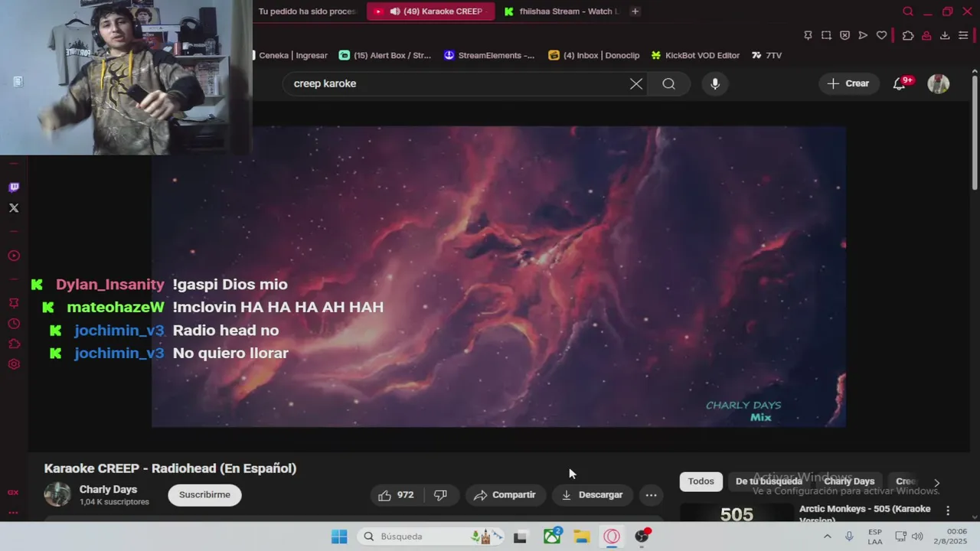Screen dimensions: 980x551
Task: Open the Windows Start menu
Action: [x=339, y=536]
